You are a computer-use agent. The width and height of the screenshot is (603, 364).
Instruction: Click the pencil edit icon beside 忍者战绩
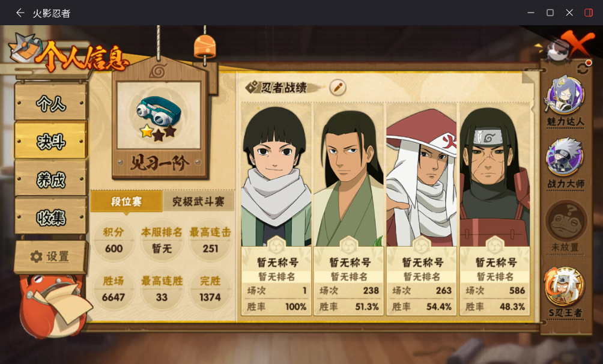(x=338, y=87)
